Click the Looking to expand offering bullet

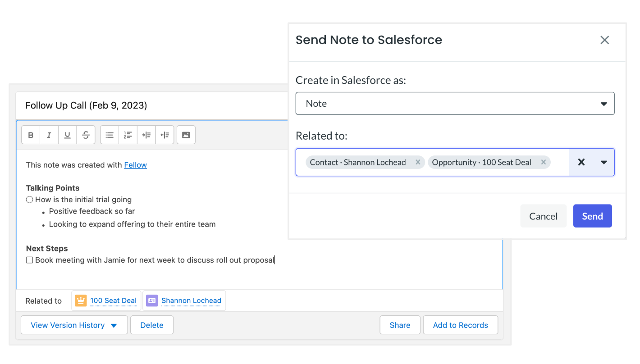click(132, 224)
